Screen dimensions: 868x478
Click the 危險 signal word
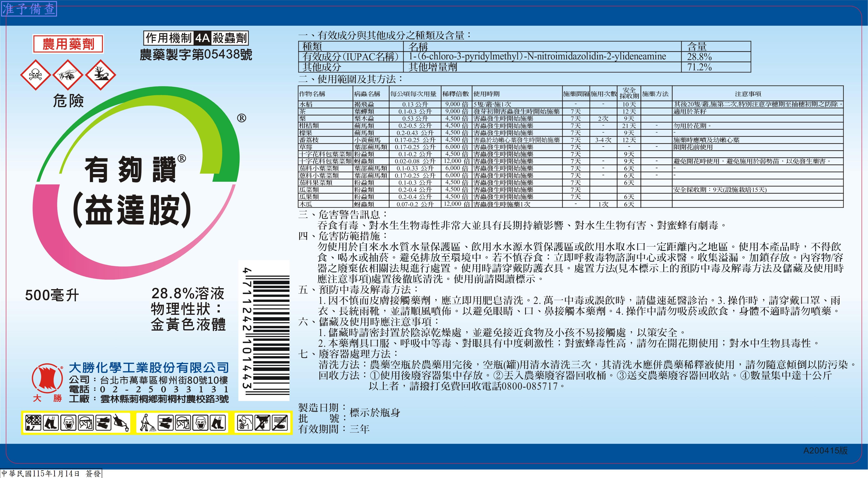(68, 101)
